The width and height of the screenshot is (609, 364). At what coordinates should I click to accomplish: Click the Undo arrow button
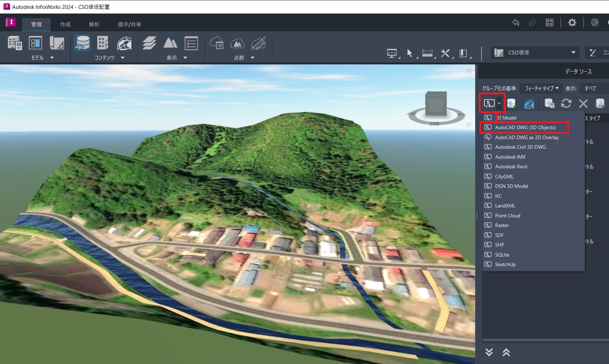tap(516, 22)
